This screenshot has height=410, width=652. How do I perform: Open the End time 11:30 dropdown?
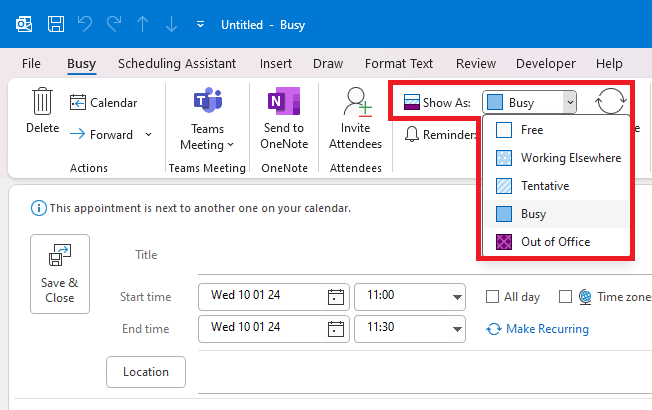[458, 328]
